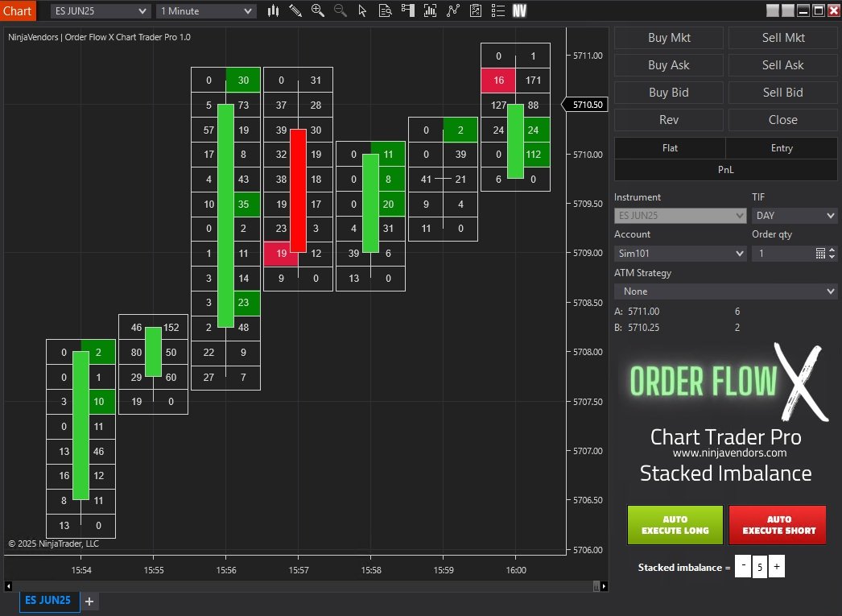Image resolution: width=842 pixels, height=616 pixels.
Task: Open the data series bars icon
Action: 430,10
